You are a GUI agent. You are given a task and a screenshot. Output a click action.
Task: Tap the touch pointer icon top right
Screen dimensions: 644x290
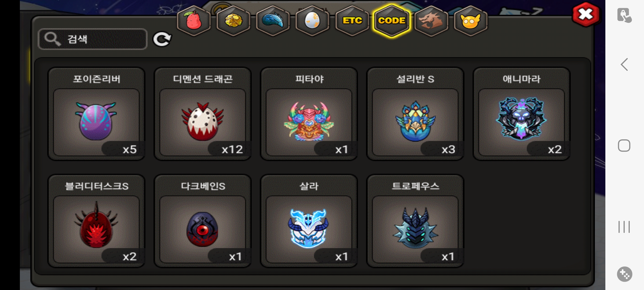click(x=624, y=15)
